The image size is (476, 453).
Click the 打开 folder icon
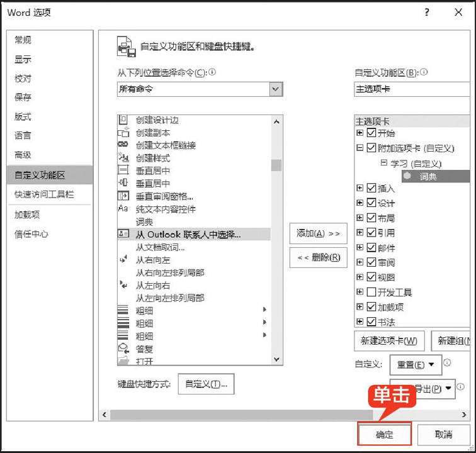pyautogui.click(x=123, y=361)
